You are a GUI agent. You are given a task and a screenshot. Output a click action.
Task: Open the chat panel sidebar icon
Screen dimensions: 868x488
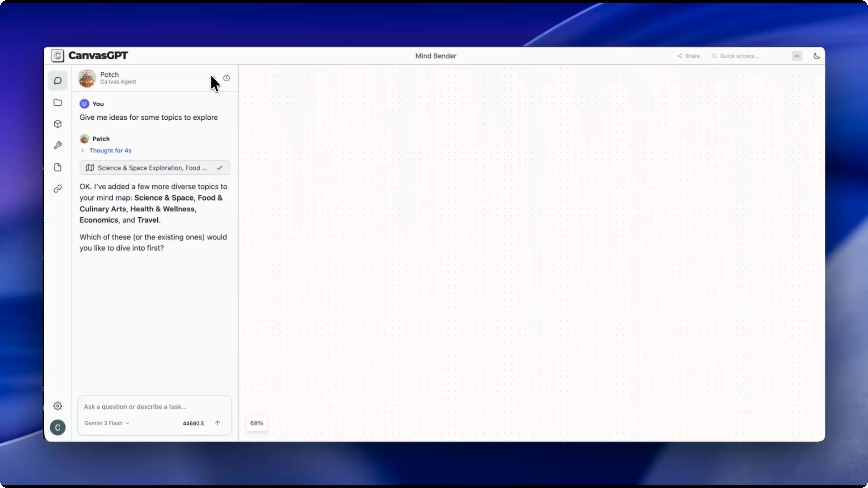tap(58, 81)
